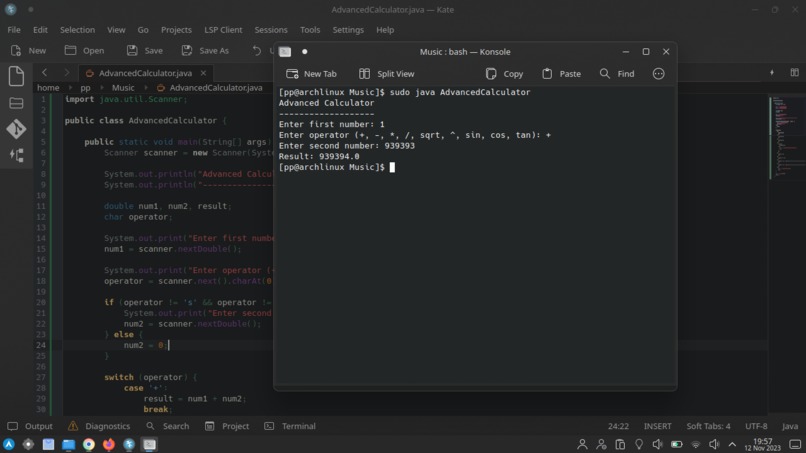Open a New Tab in Konsole
This screenshot has height=453, width=806.
click(x=311, y=74)
